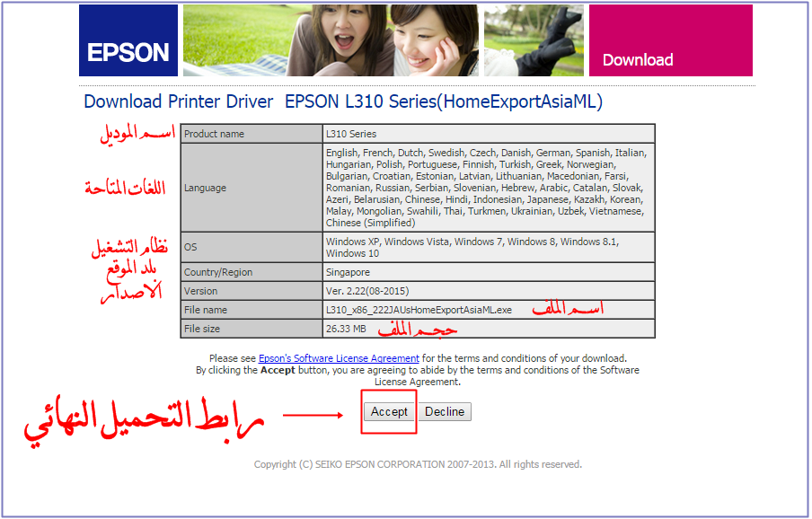This screenshot has height=519, width=812.
Task: Click the version value 'Ver. 2.22(08-2015)'
Action: (367, 291)
